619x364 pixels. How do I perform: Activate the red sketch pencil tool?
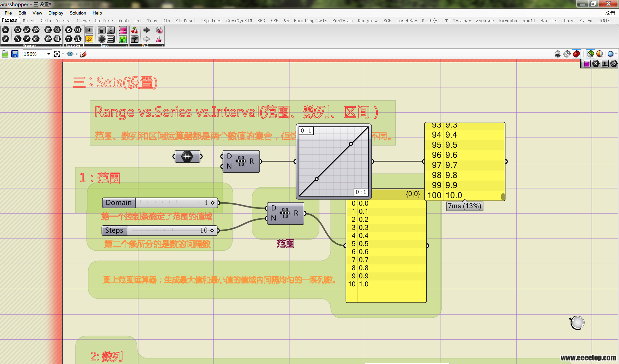(x=83, y=54)
